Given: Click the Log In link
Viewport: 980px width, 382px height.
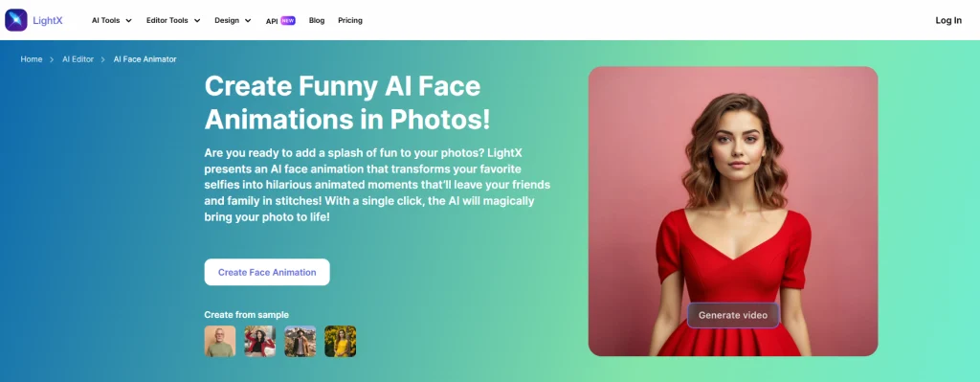Looking at the screenshot, I should (x=948, y=21).
